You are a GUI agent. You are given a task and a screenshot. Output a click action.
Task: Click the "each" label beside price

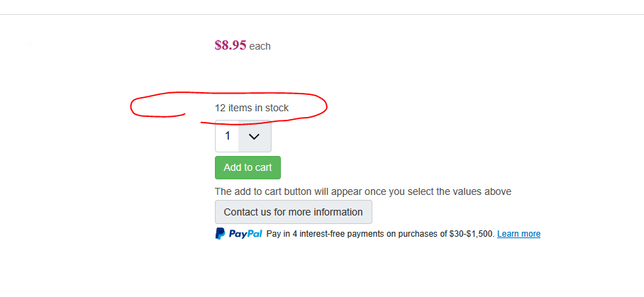pos(260,46)
